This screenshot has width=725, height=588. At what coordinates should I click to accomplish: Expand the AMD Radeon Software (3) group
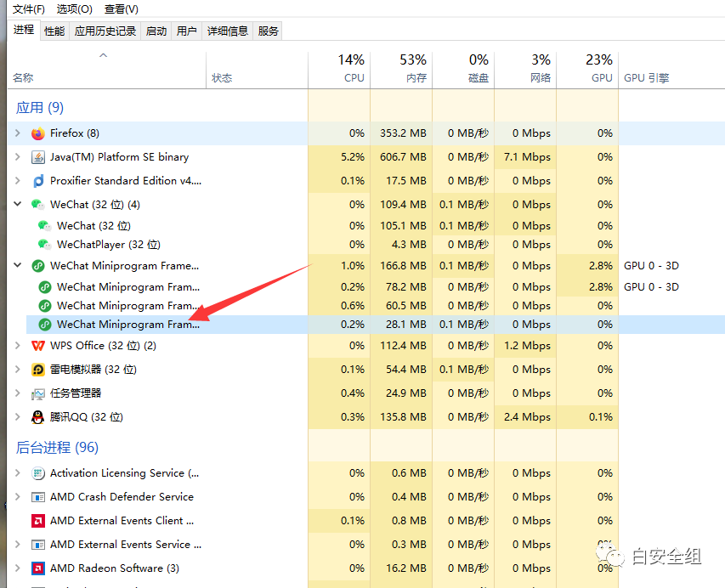click(18, 568)
